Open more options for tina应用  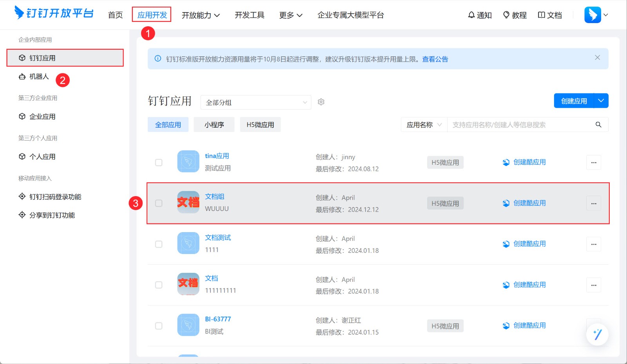(593, 162)
